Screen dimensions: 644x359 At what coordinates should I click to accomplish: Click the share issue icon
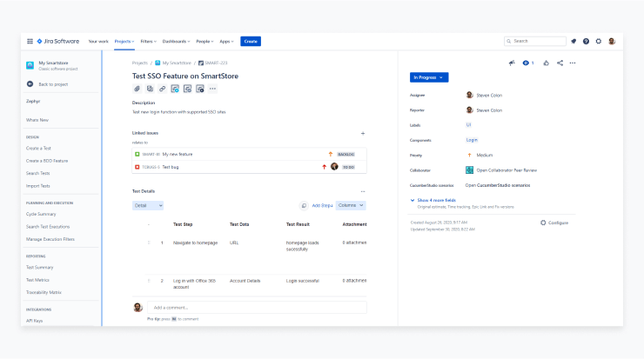click(560, 63)
